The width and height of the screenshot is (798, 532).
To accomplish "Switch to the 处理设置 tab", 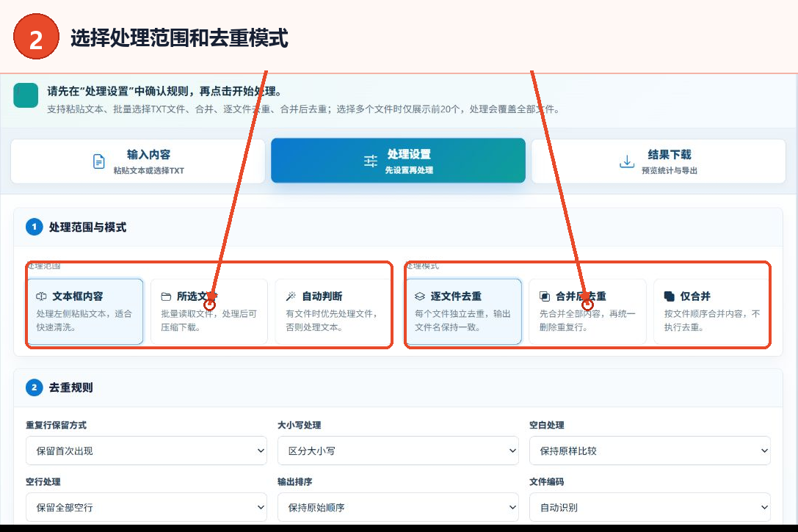I will click(x=398, y=161).
